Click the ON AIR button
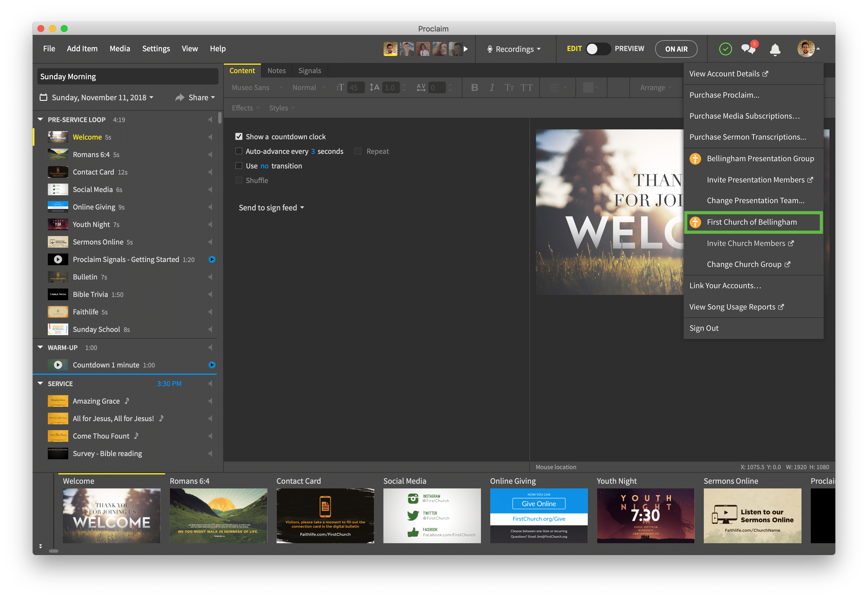Screen dimensions: 868x598 coord(676,49)
